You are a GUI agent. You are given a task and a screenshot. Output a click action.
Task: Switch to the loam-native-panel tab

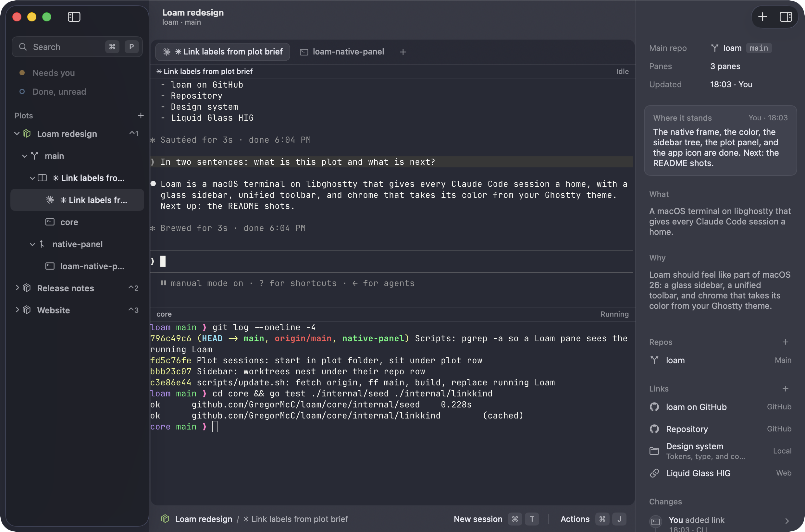tap(342, 52)
